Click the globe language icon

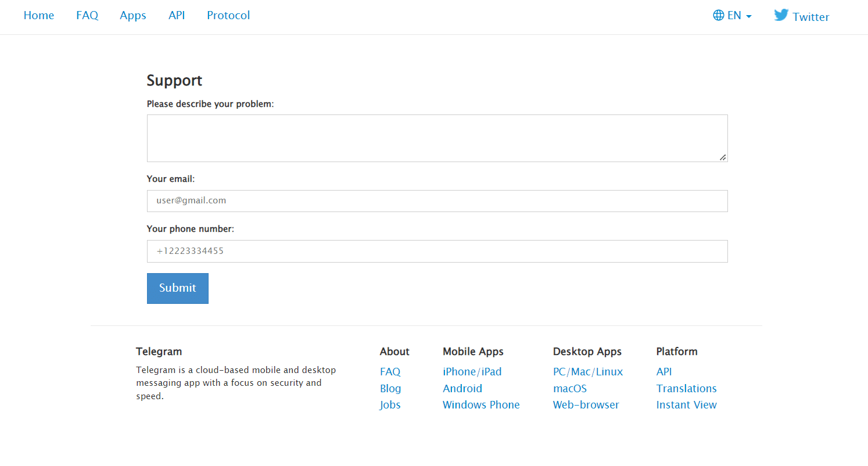tap(719, 16)
